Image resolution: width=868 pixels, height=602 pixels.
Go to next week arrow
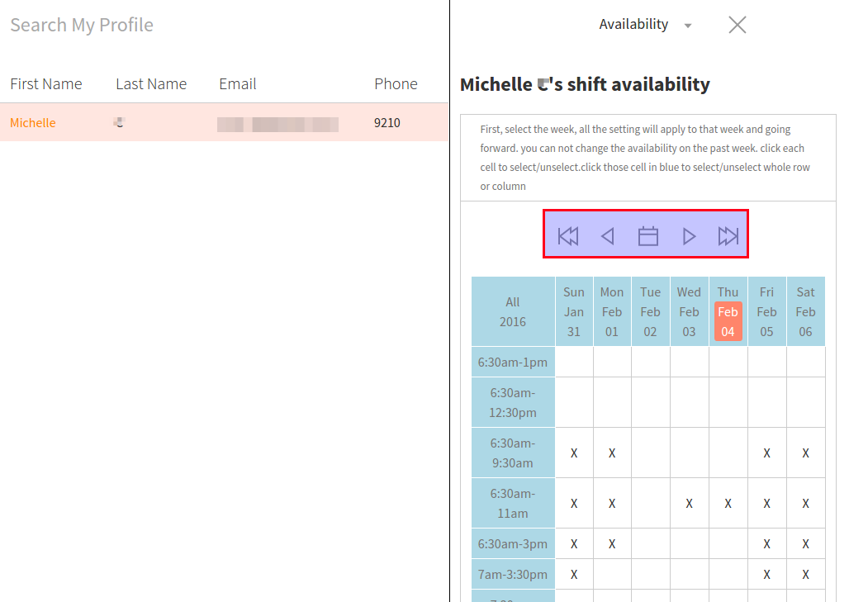(689, 237)
